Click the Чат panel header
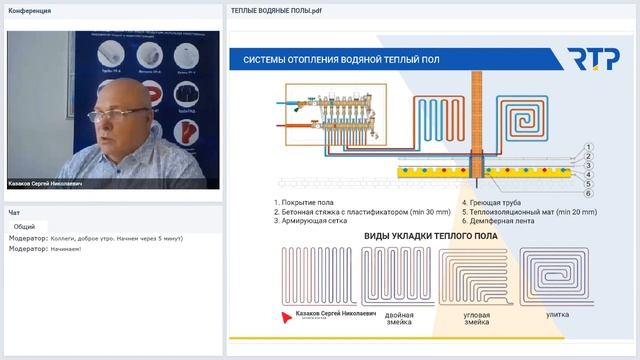This screenshot has width=640, height=360. [x=113, y=212]
